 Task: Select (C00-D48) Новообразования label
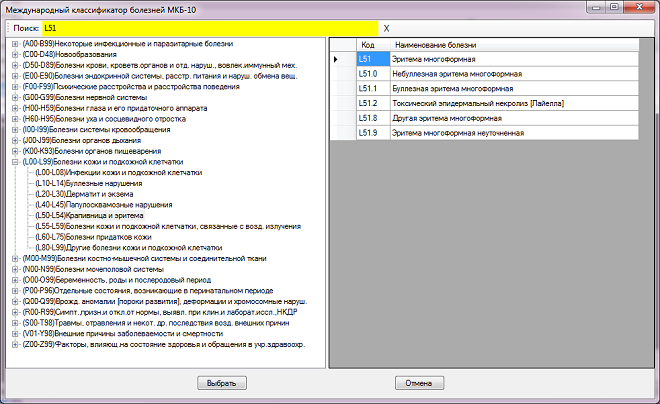70,55
